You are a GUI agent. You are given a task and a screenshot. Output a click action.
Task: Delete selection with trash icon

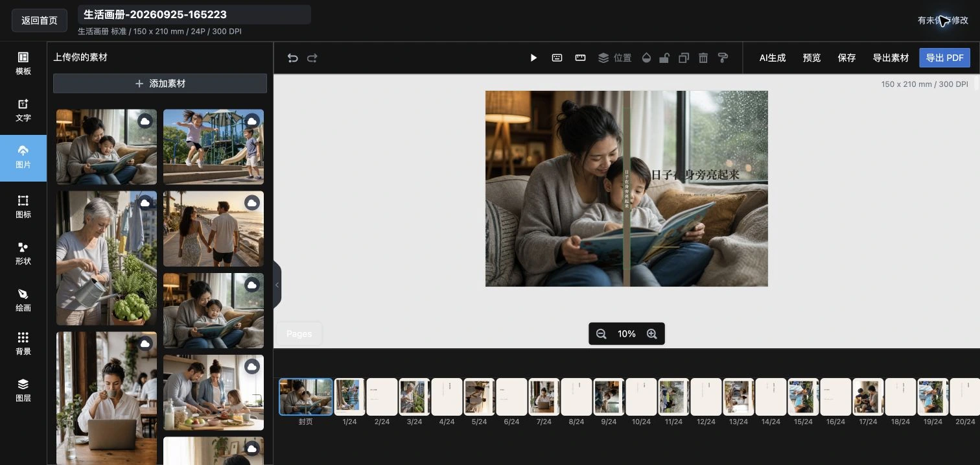click(x=703, y=58)
